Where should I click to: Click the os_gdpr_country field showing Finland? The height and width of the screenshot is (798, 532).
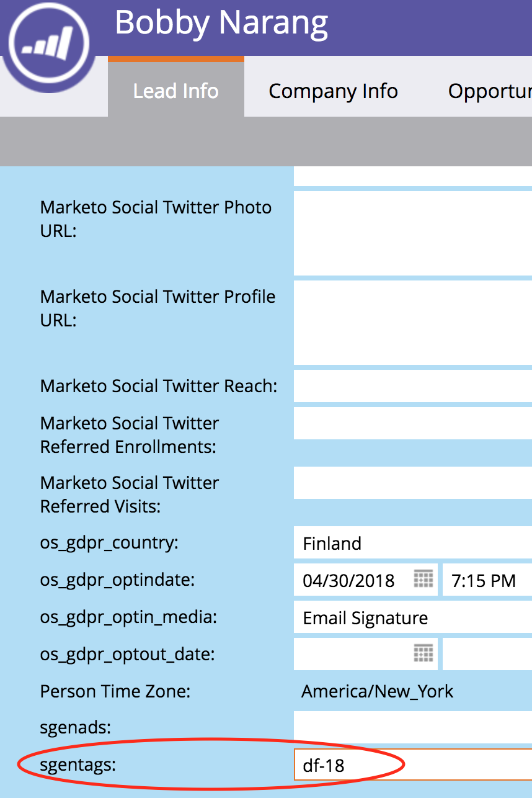413,542
